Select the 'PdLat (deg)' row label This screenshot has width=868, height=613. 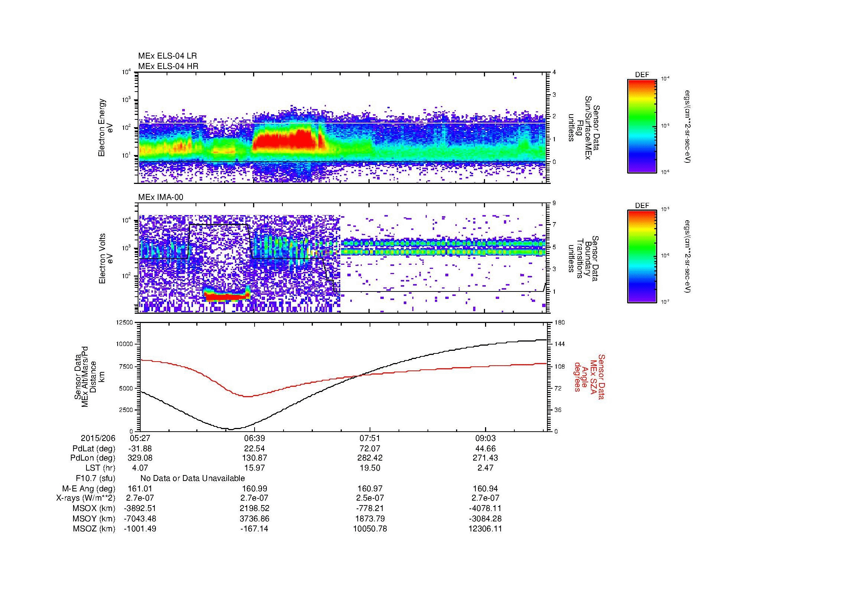(94, 449)
